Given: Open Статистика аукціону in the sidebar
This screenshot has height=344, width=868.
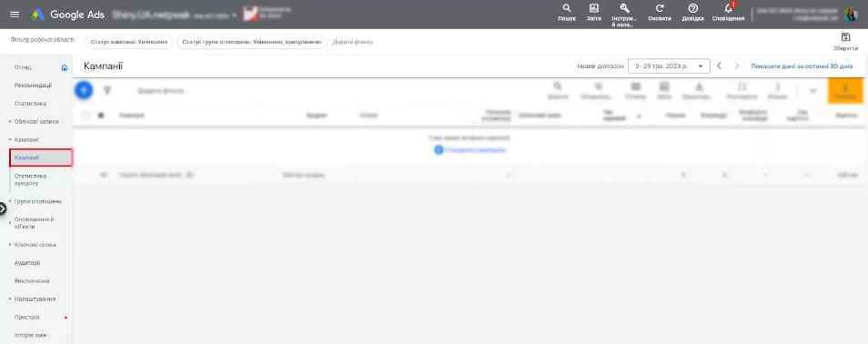Looking at the screenshot, I should click(x=30, y=179).
